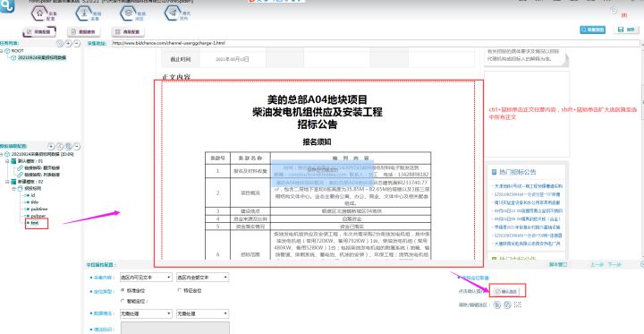Open the 采集配置 home hexagon icon
The width and height of the screenshot is (644, 334).
pyautogui.click(x=39, y=13)
